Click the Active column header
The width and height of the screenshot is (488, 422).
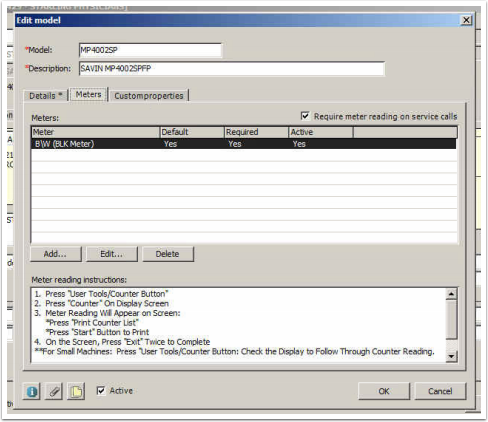321,132
